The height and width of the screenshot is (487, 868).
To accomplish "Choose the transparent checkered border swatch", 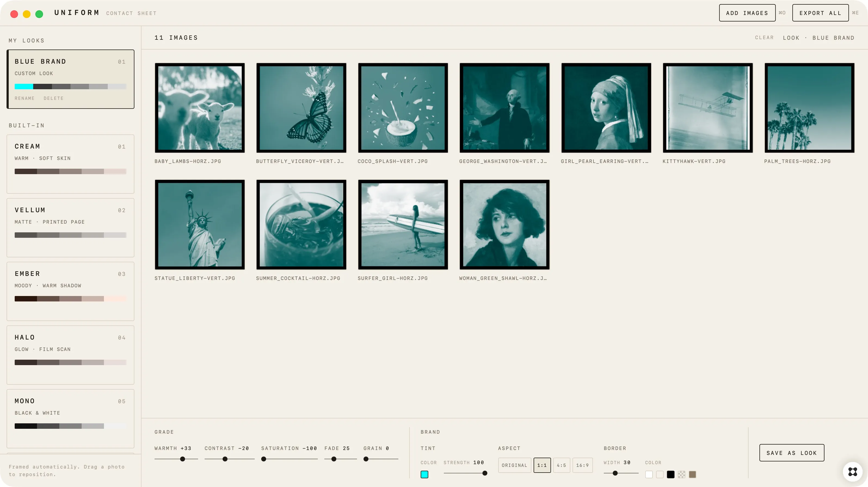I will 681,474.
